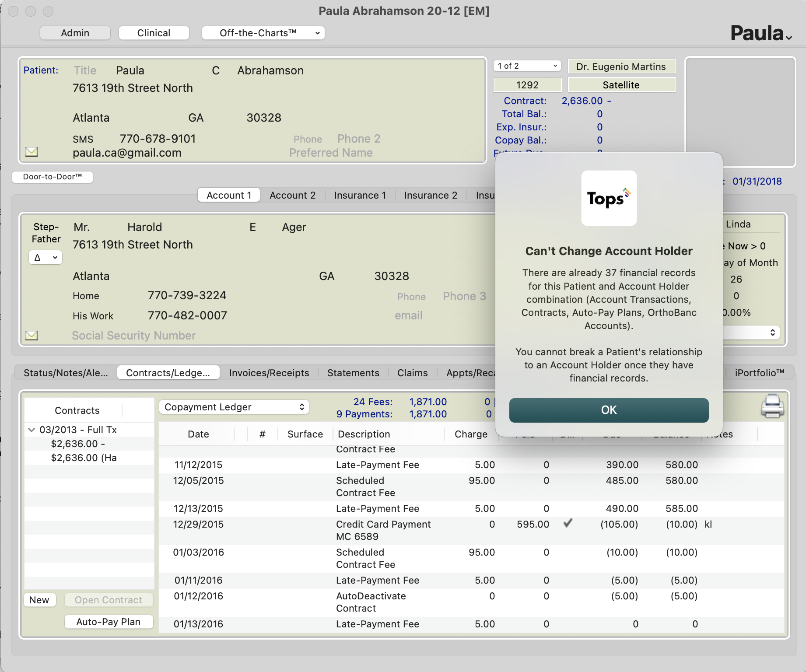Click the New contract button

pos(39,600)
